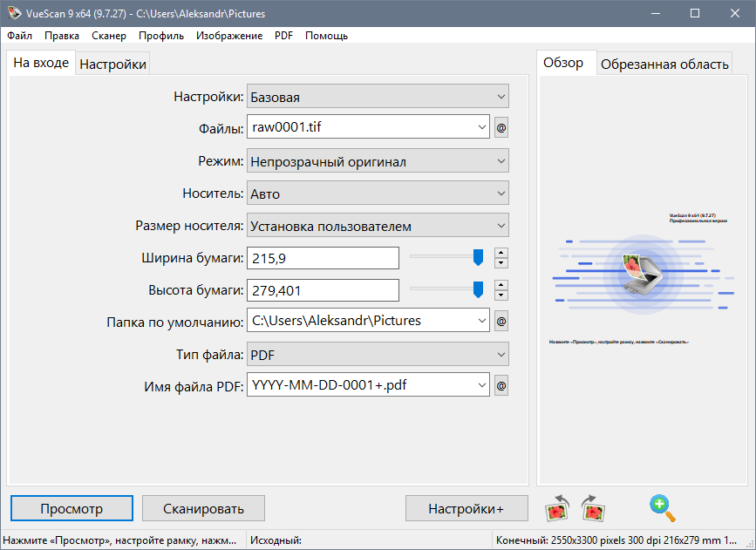Open the Профиль menu
The image size is (756, 550).
click(161, 36)
